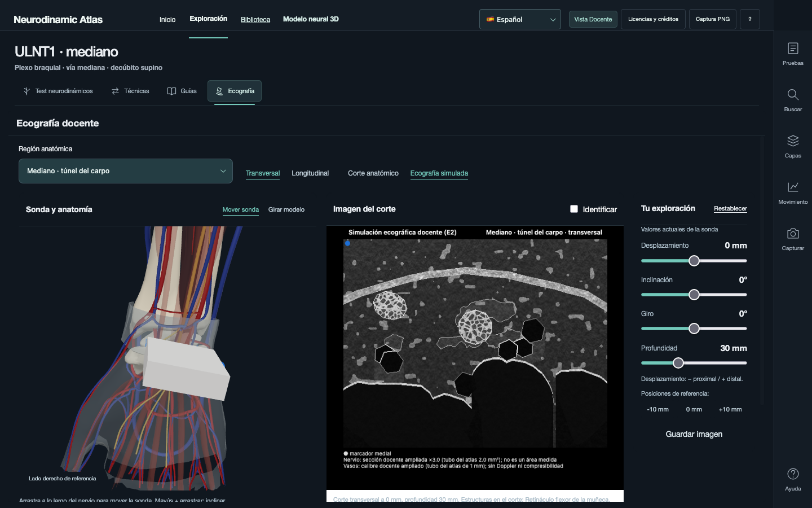Click the question mark help button
The width and height of the screenshot is (812, 508).
750,19
